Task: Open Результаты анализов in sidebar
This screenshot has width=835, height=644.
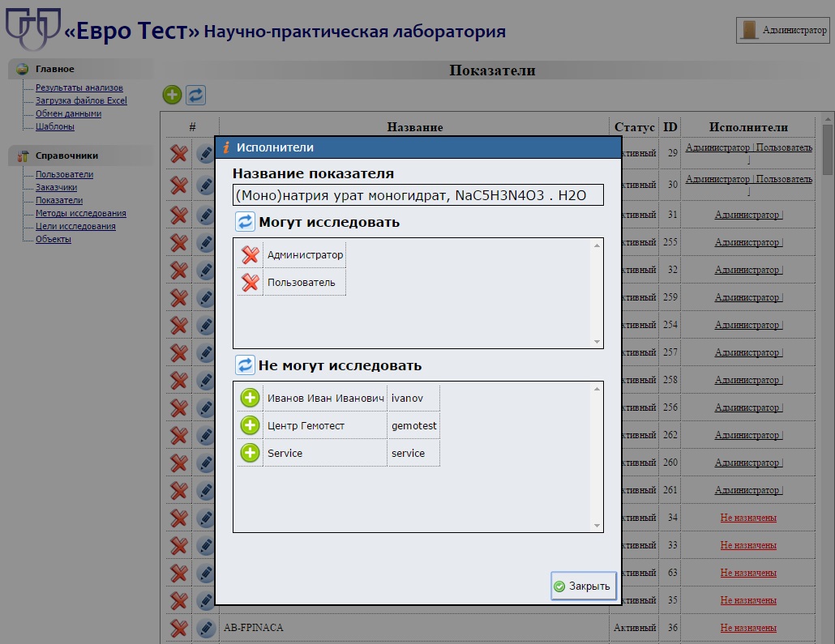Action: click(79, 87)
